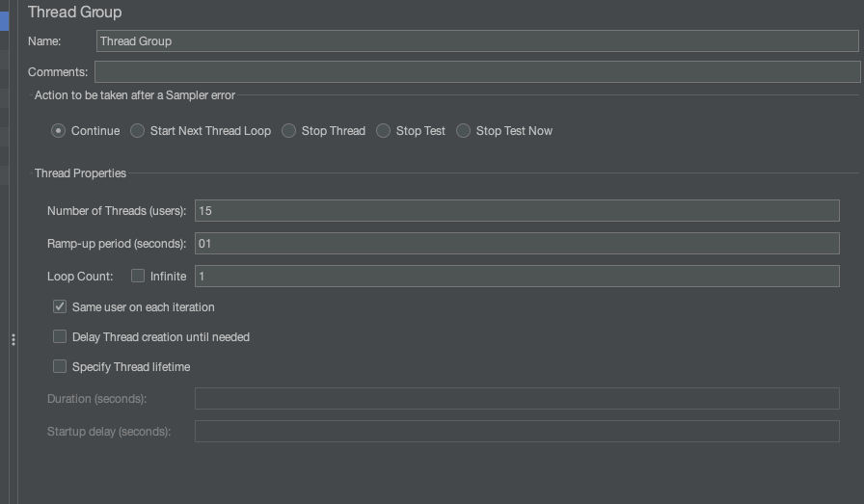Click the 'Number of Threads (users):' label
The width and height of the screenshot is (864, 504).
point(117,211)
